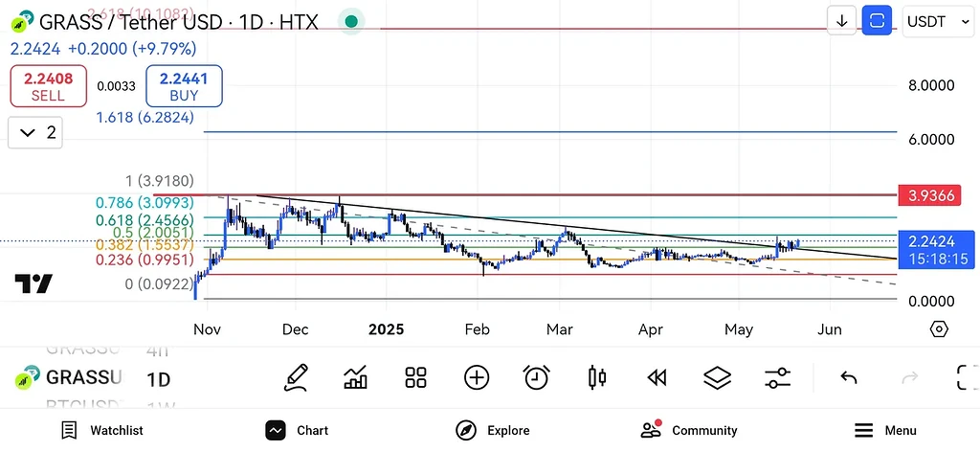Open chart settings sliders icon

point(777,377)
